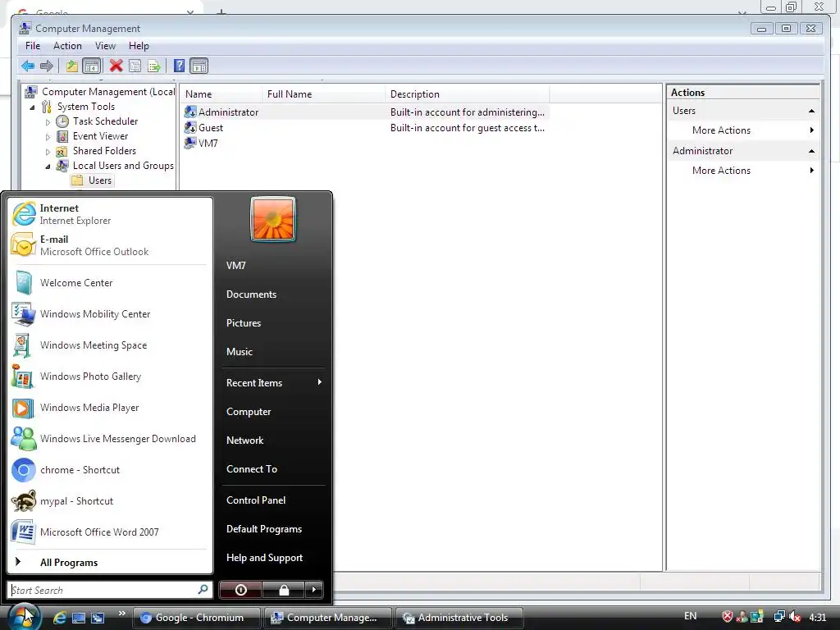Open the Help menu
The height and width of the screenshot is (630, 840).
139,46
